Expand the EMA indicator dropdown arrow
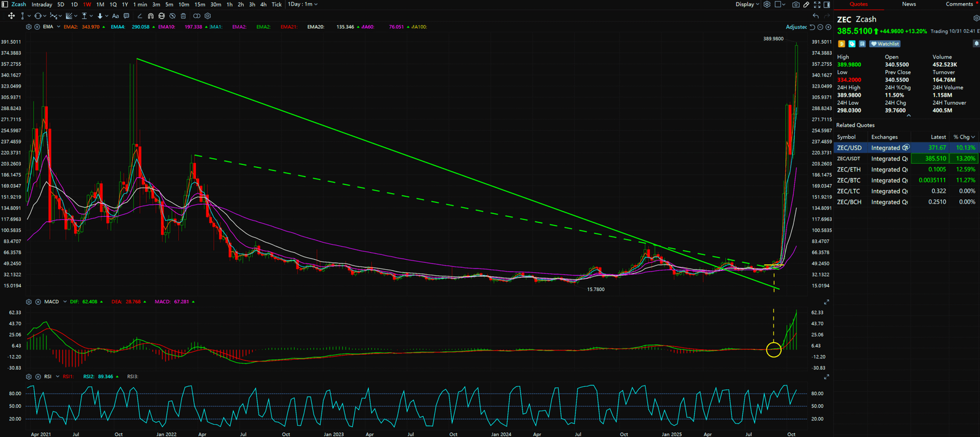The width and height of the screenshot is (980, 437). pyautogui.click(x=58, y=27)
